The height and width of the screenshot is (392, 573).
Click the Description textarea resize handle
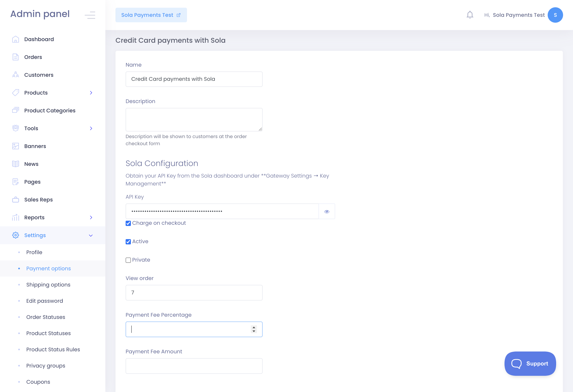coord(260,129)
